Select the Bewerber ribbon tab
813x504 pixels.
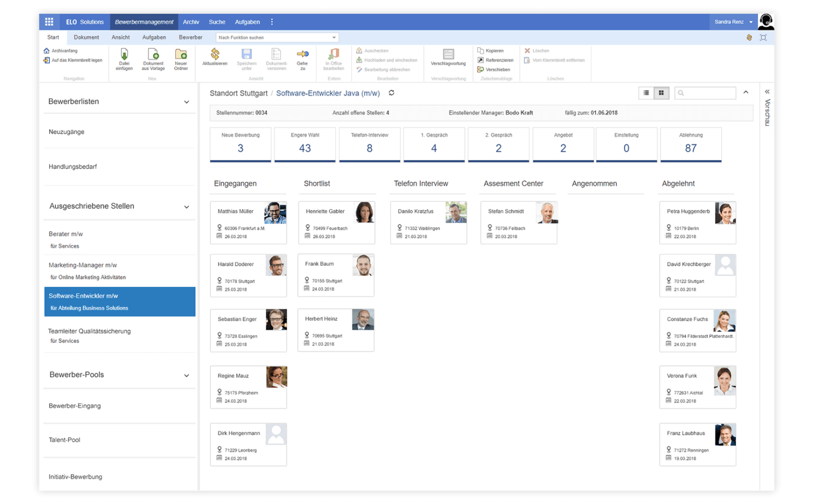(x=191, y=37)
